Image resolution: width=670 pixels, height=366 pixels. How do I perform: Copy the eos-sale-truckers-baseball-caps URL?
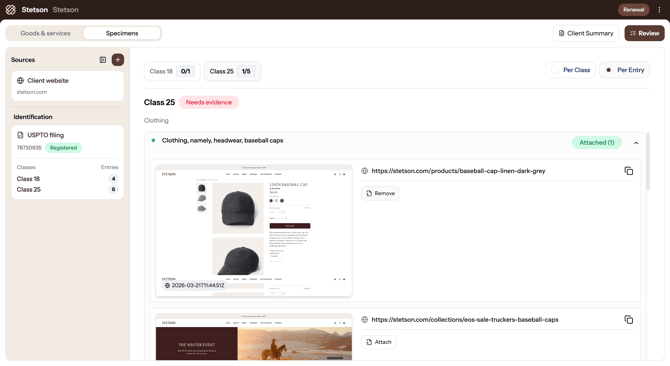pyautogui.click(x=629, y=319)
